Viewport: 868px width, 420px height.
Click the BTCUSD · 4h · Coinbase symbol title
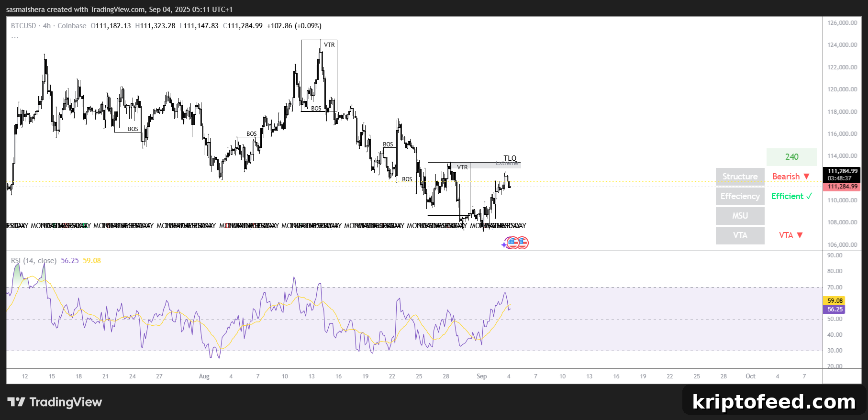pyautogui.click(x=49, y=26)
